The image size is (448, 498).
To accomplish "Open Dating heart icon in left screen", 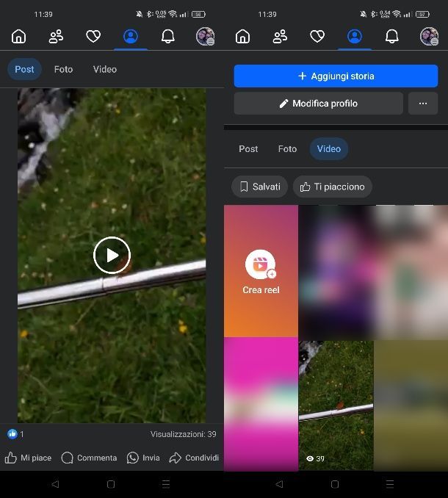I will 93,36.
